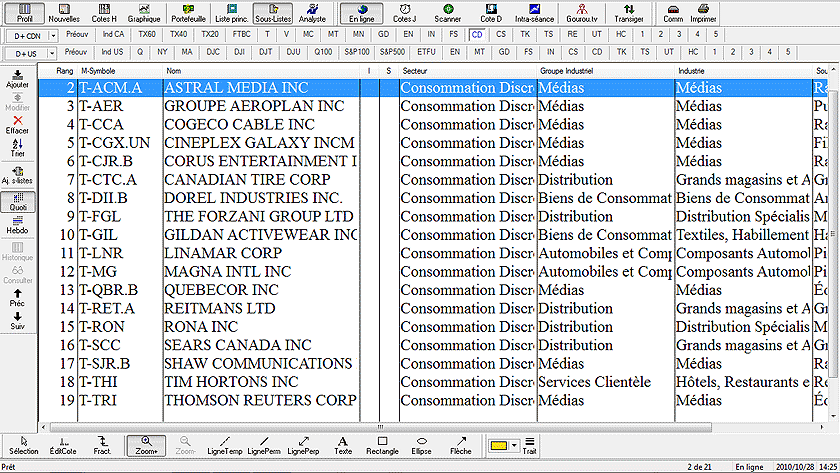
Task: Select the TX60 tab in CDN row
Action: pos(147,34)
